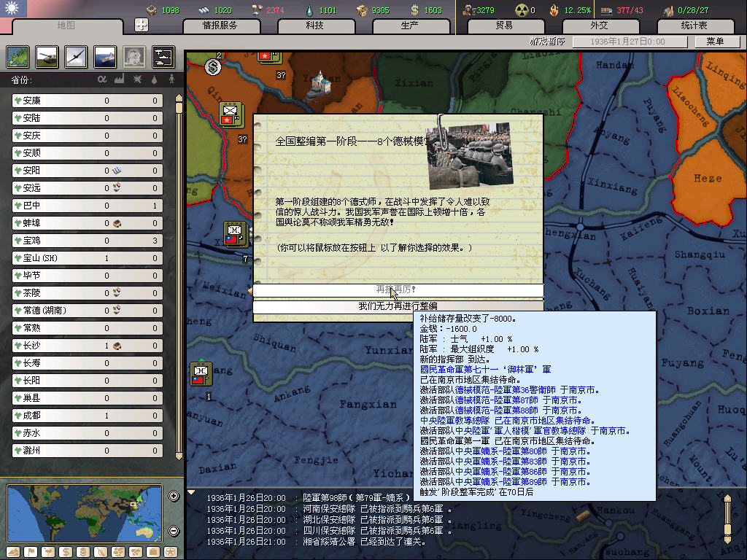Choose the 我们无力再进行整编 event option
Image resolution: width=747 pixels, height=560 pixels.
coord(398,306)
